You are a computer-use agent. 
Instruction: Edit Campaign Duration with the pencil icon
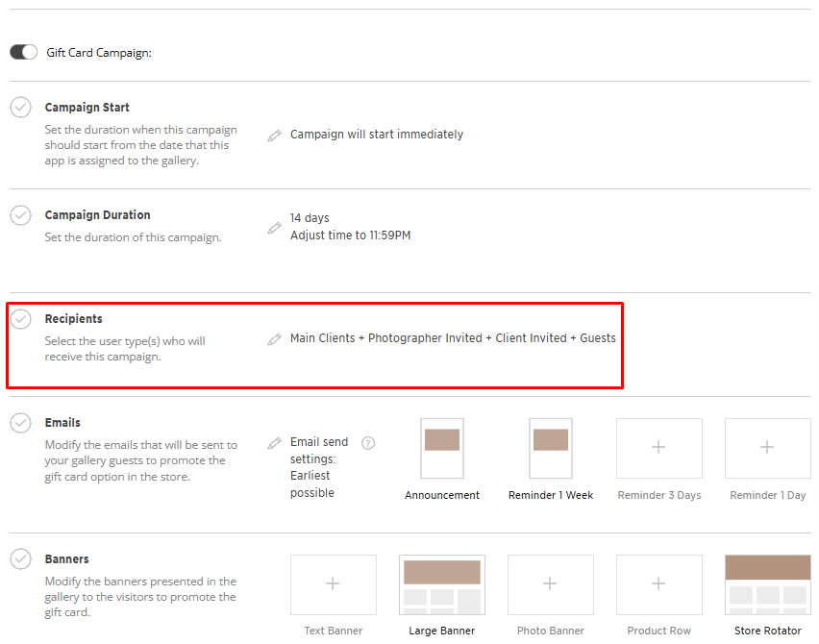pos(275,228)
